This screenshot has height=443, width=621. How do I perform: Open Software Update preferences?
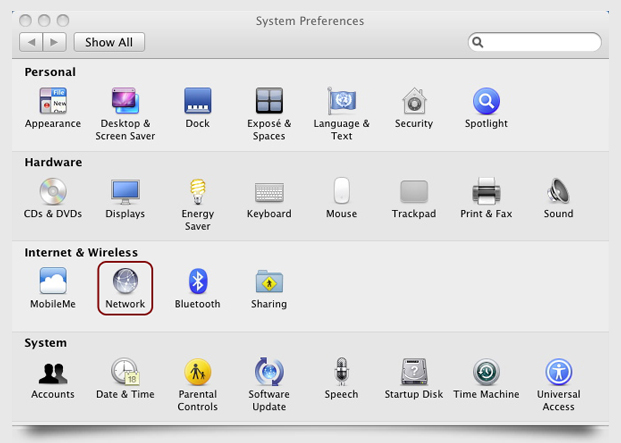coord(269,385)
